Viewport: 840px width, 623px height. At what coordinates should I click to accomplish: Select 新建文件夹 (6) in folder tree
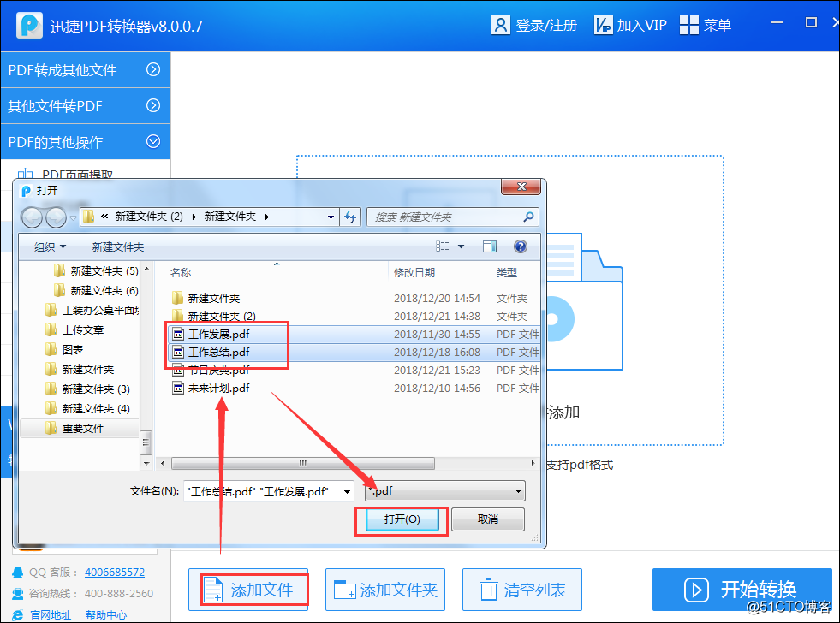click(x=97, y=291)
